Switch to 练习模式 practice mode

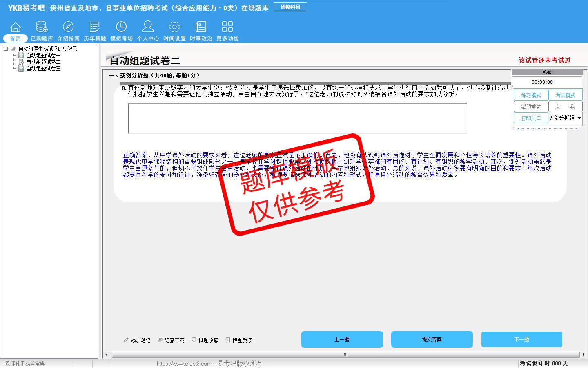point(531,95)
